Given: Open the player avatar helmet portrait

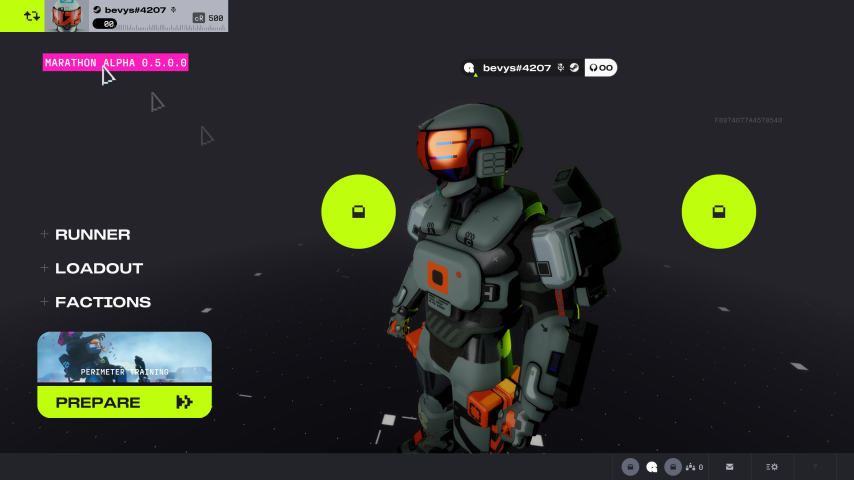Looking at the screenshot, I should click(x=66, y=16).
